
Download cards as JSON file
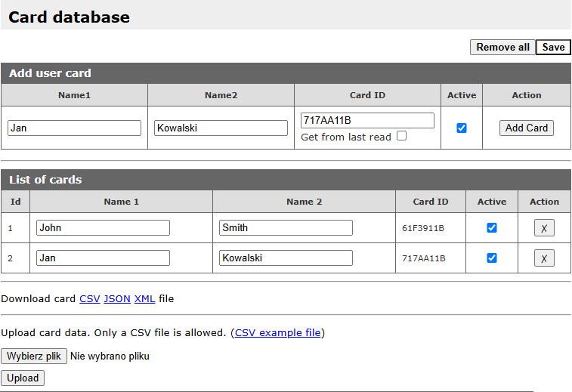point(117,298)
